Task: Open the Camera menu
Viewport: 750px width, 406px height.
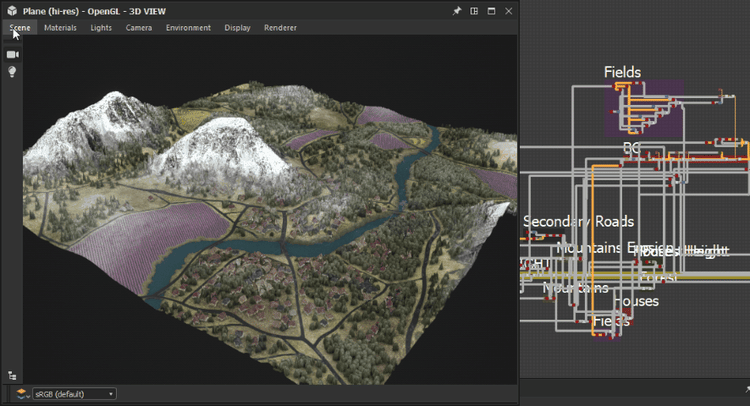Action: [x=139, y=28]
